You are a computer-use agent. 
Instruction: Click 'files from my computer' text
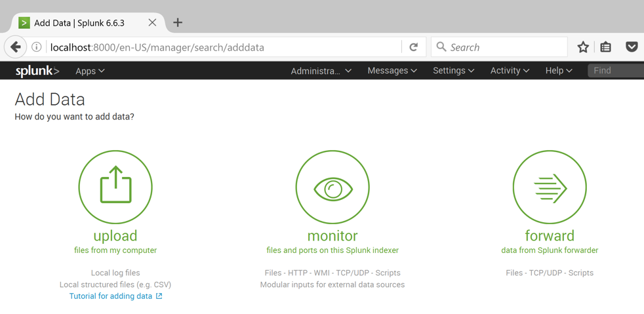pos(115,250)
